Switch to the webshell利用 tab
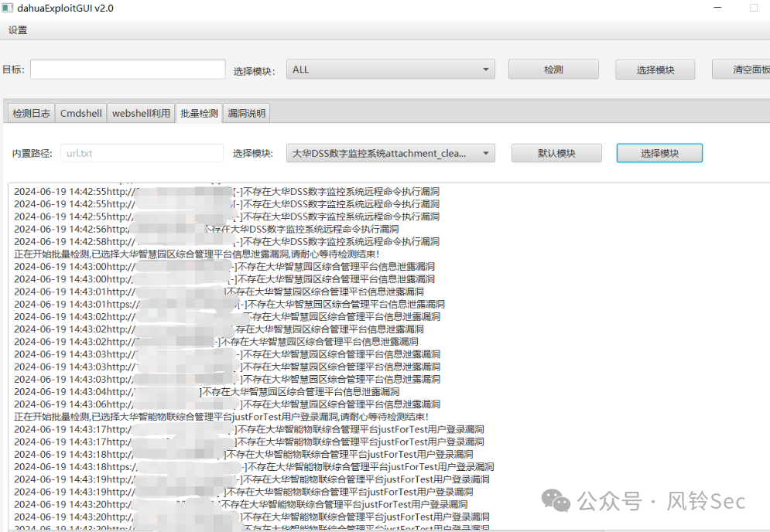 141,114
